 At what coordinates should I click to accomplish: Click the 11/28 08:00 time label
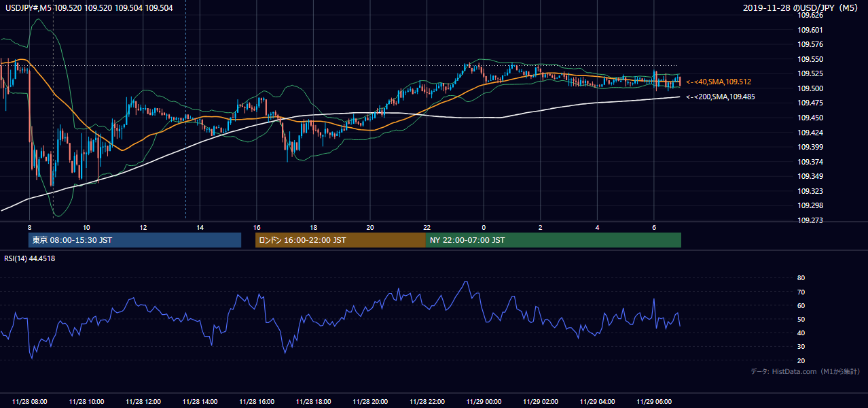click(x=29, y=402)
